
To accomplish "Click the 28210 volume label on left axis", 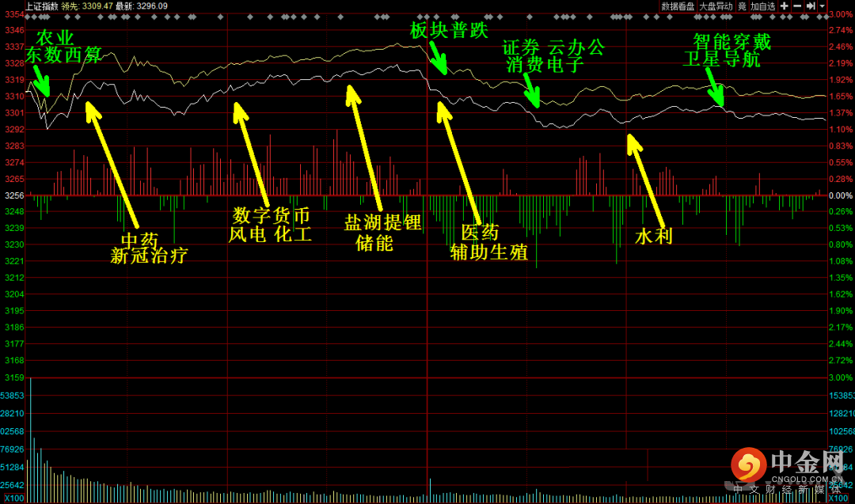I will click(x=12, y=414).
